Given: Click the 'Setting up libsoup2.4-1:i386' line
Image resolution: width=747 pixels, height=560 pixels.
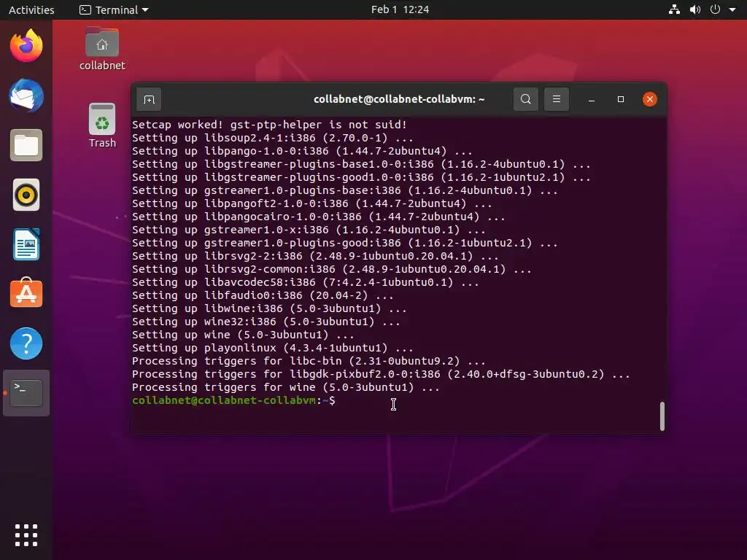Looking at the screenshot, I should click(x=273, y=138).
